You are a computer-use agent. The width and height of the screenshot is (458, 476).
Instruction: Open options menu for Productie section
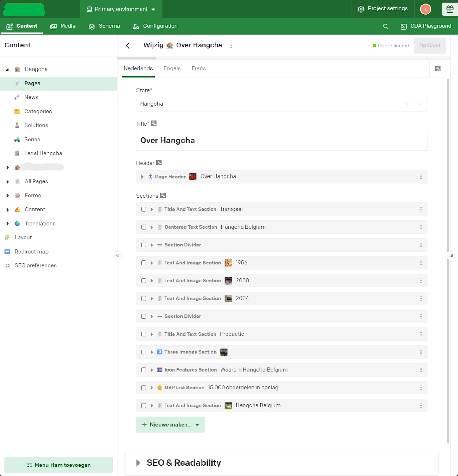coord(421,334)
